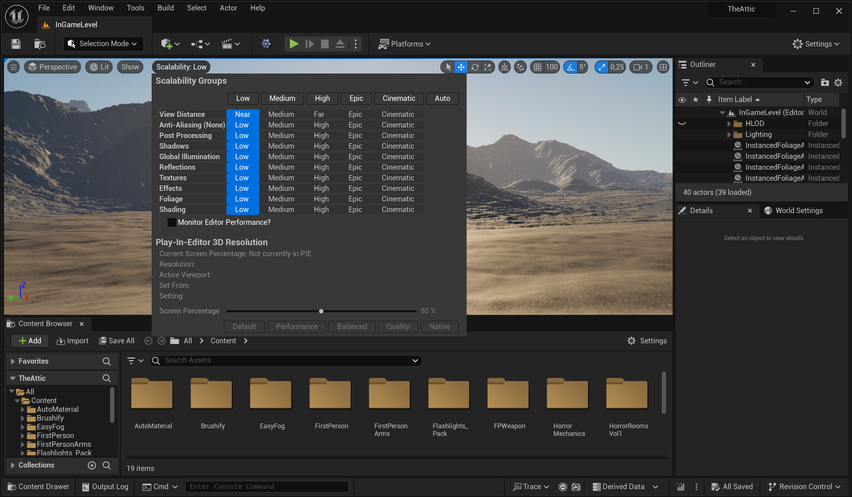Toggle Outliner visibility eye column
Image resolution: width=852 pixels, height=497 pixels.
coord(682,99)
